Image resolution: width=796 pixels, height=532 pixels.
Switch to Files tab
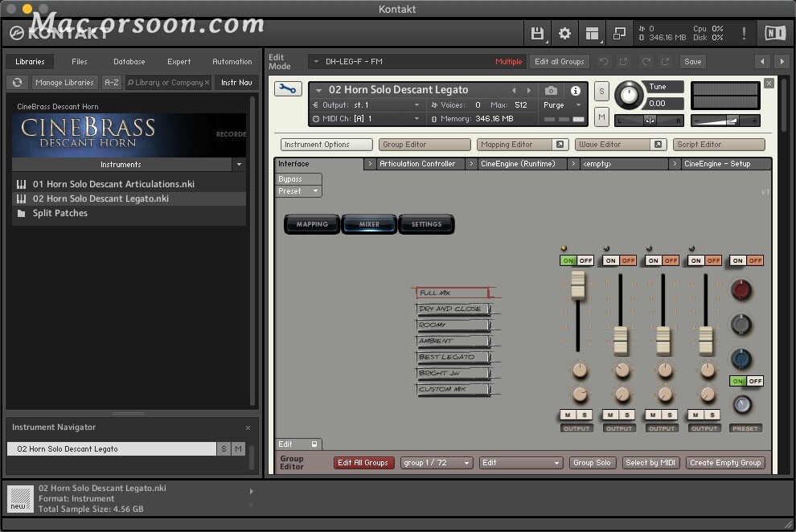coord(79,61)
